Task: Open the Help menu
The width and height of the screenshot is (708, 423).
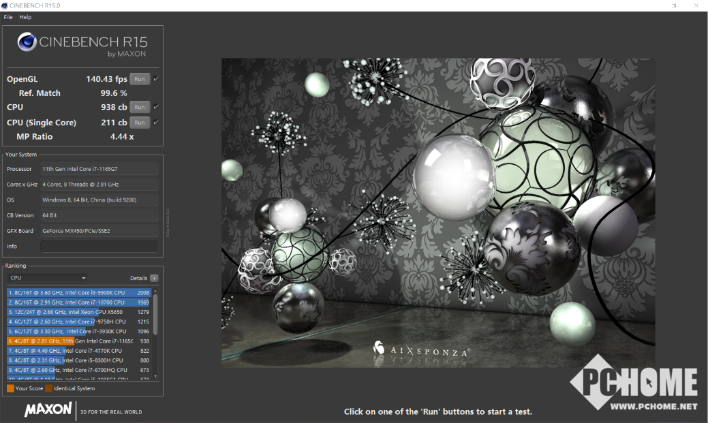Action: click(25, 17)
